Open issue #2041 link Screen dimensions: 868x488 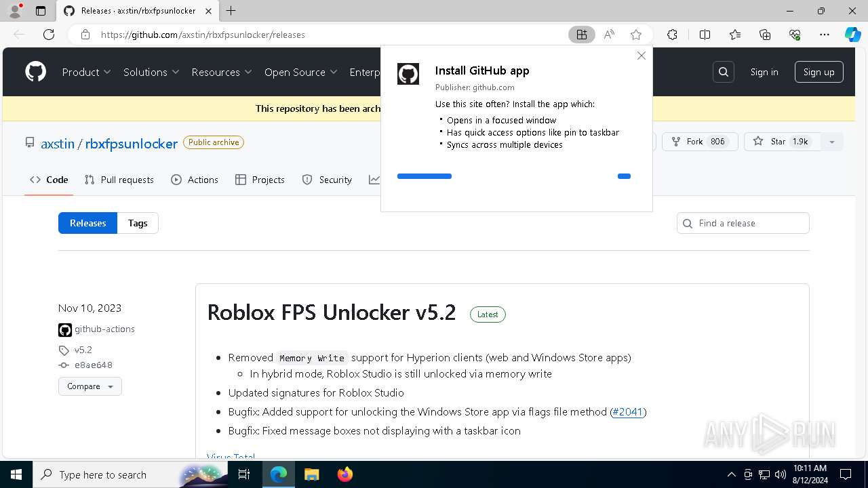point(628,412)
